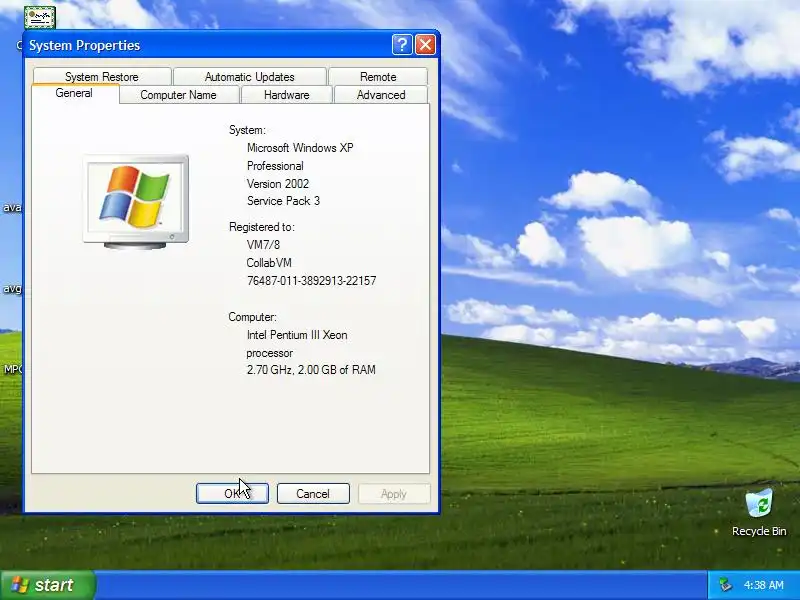Click the 'Computer:' label
Image resolution: width=800 pixels, height=600 pixels.
253,317
